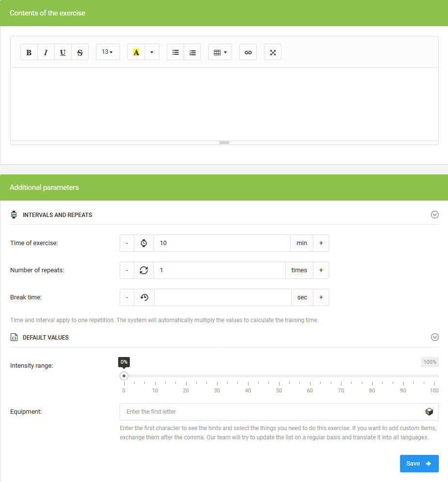Insert a hyperlink with link icon
The width and height of the screenshot is (448, 482).
click(x=248, y=52)
